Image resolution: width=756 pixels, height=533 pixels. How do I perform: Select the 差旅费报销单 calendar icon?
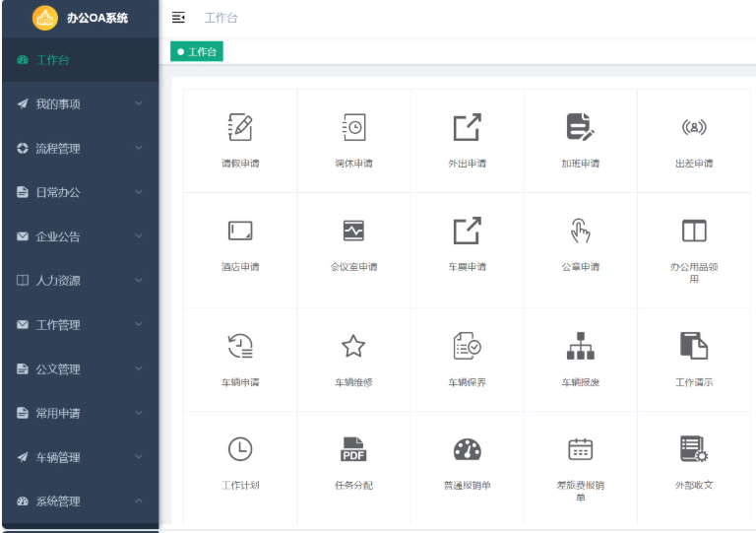(581, 449)
